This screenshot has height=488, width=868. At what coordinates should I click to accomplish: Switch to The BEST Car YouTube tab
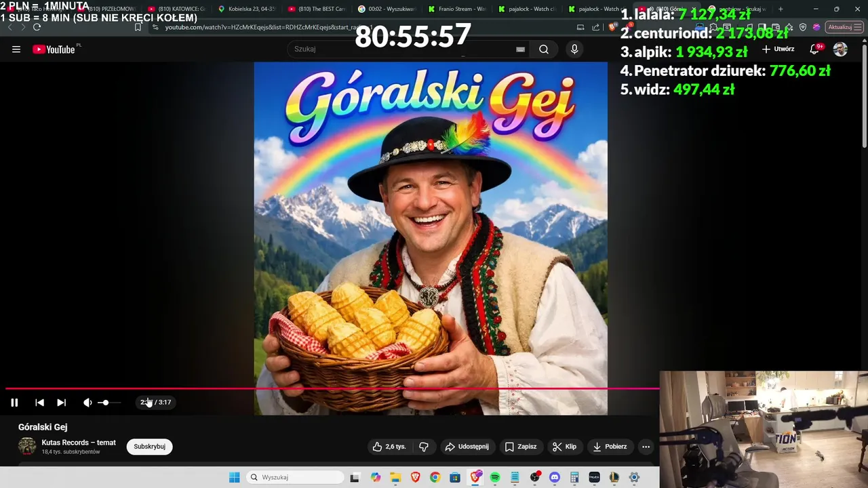[316, 9]
